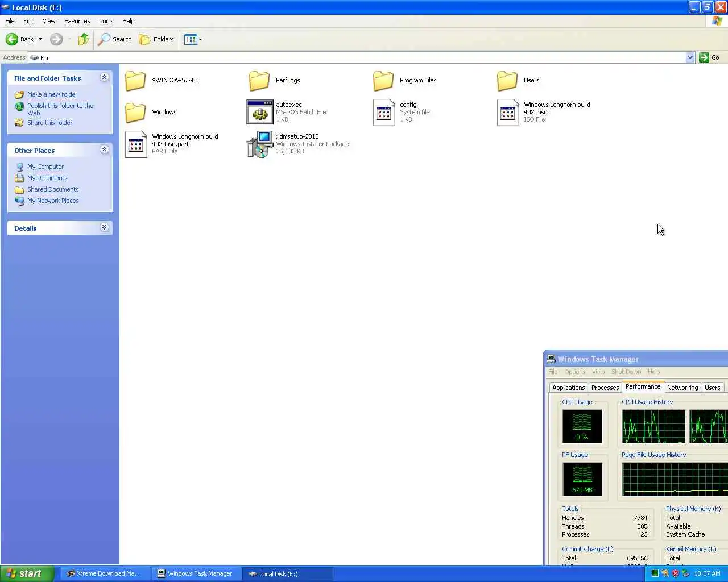Screen dimensions: 728x582
Task: Click Local Disk (E:) taskbar button
Action: [288, 573]
